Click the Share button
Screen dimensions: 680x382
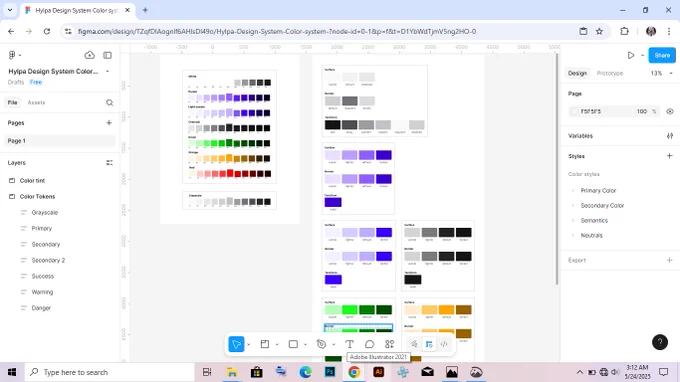[662, 56]
